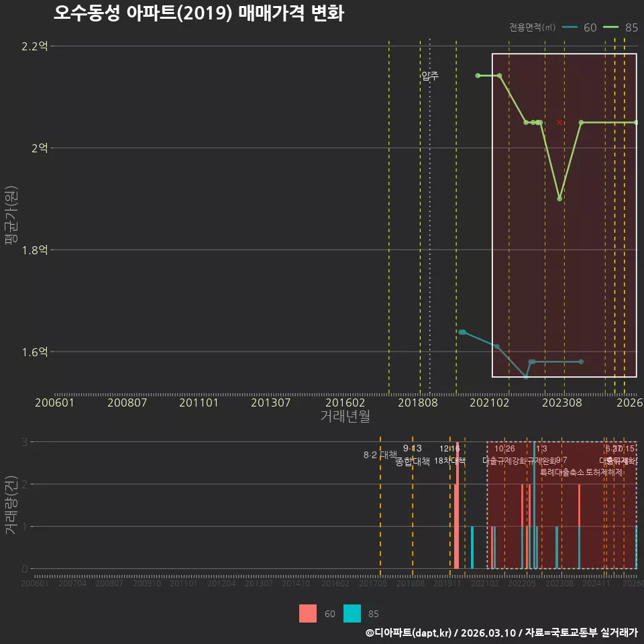Click the 202411 label on the volume chart axis
This screenshot has width=644, height=644.
click(x=596, y=583)
